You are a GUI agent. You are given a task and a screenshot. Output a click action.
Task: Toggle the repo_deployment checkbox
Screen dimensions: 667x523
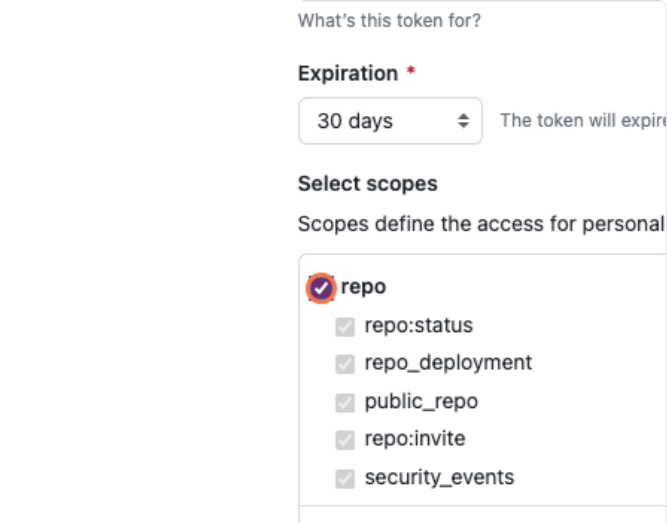(x=345, y=364)
